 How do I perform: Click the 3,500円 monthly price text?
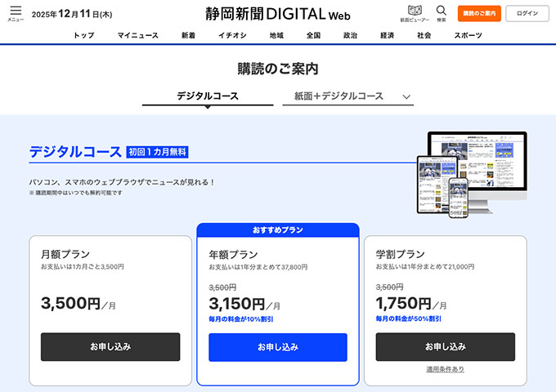click(x=78, y=304)
